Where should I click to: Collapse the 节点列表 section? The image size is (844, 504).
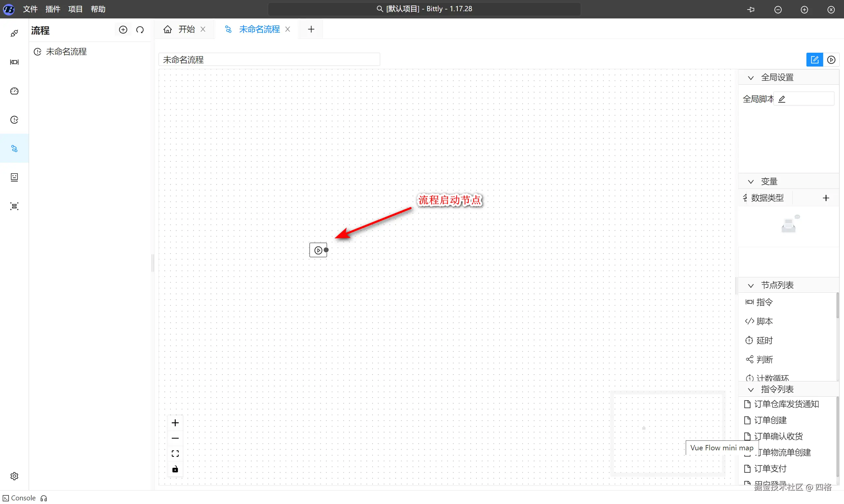[751, 286]
